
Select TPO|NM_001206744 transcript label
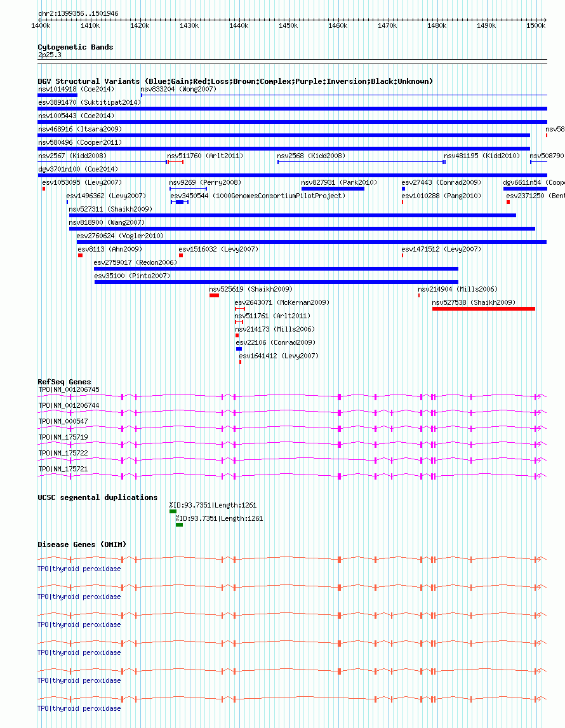[69, 406]
